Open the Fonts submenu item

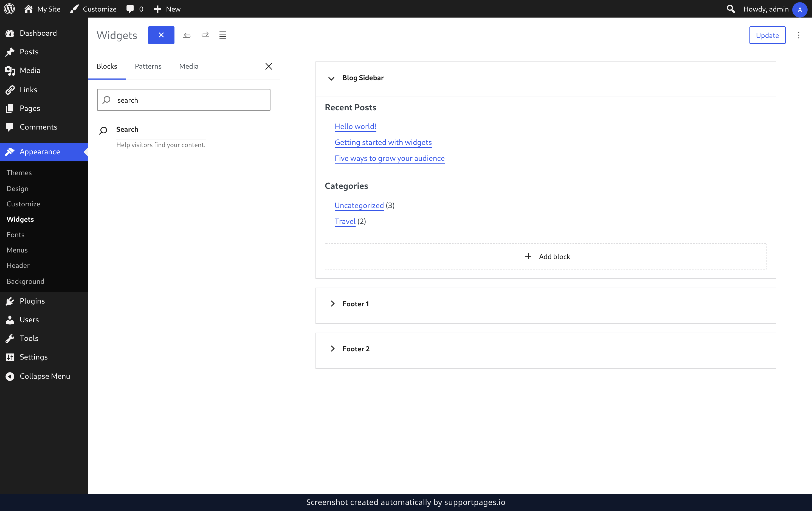pyautogui.click(x=16, y=235)
